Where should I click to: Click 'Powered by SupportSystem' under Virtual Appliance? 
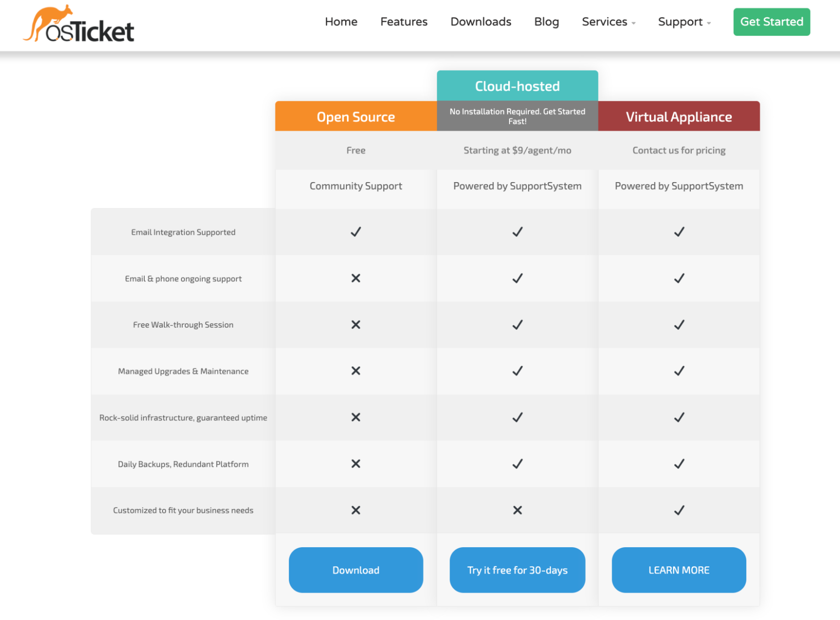click(679, 186)
